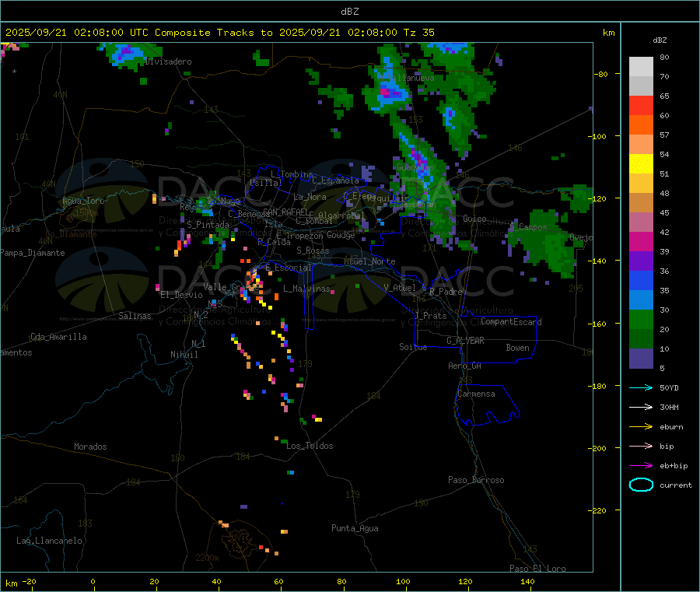
Task: Click the '100' tick on horizontal axis
Action: pyautogui.click(x=403, y=581)
